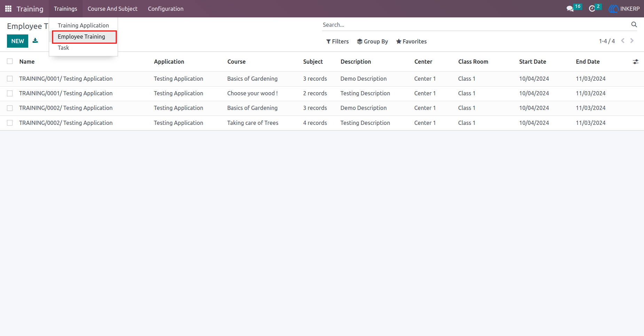Go to next page with right arrow

coord(632,41)
